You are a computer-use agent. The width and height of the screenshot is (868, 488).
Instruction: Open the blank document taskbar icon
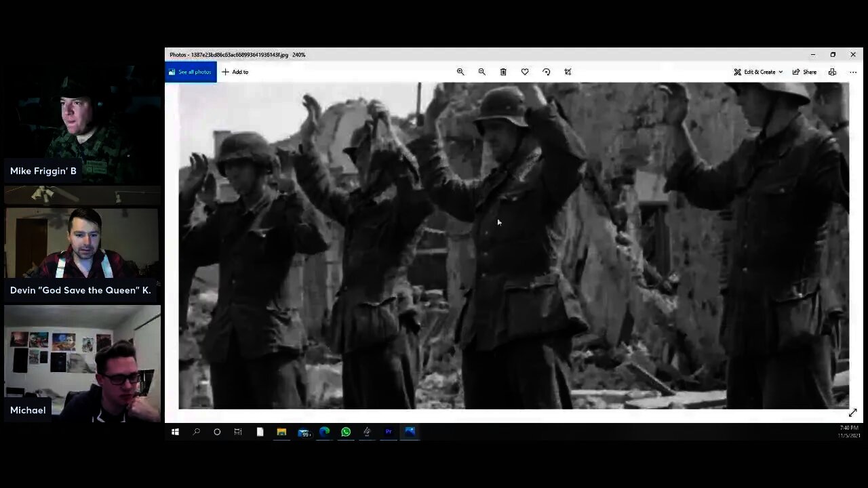click(260, 432)
